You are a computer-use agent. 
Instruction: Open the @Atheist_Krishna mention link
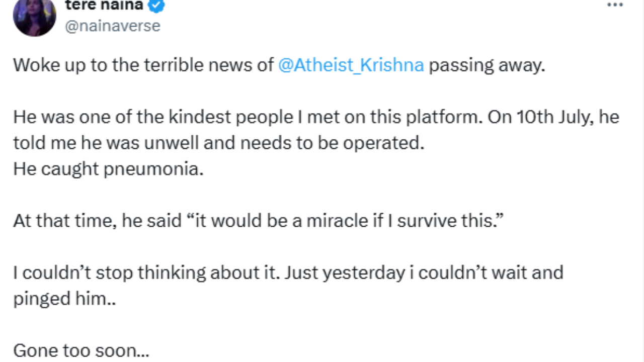[351, 65]
